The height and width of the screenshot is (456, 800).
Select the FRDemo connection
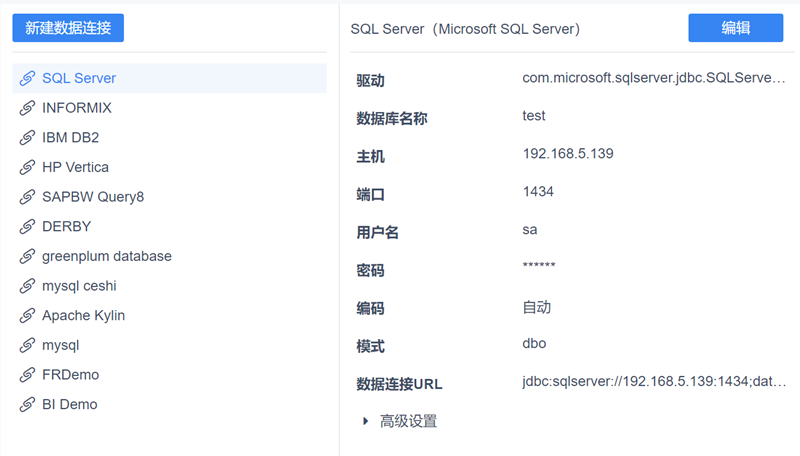70,375
